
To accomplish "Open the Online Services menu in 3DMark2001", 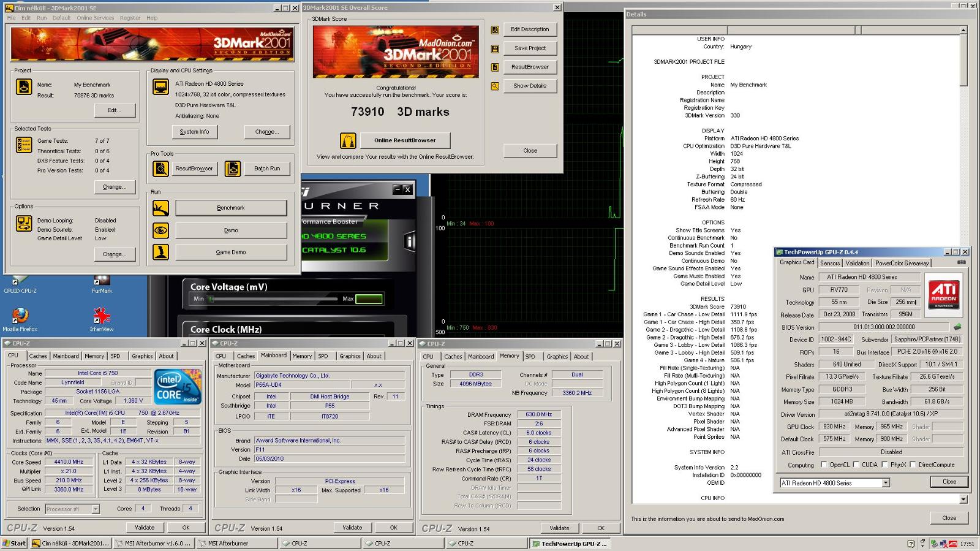I will pos(96,18).
